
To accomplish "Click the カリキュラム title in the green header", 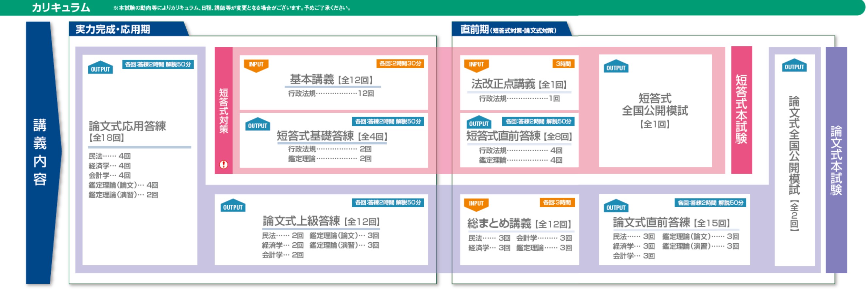I will (61, 8).
